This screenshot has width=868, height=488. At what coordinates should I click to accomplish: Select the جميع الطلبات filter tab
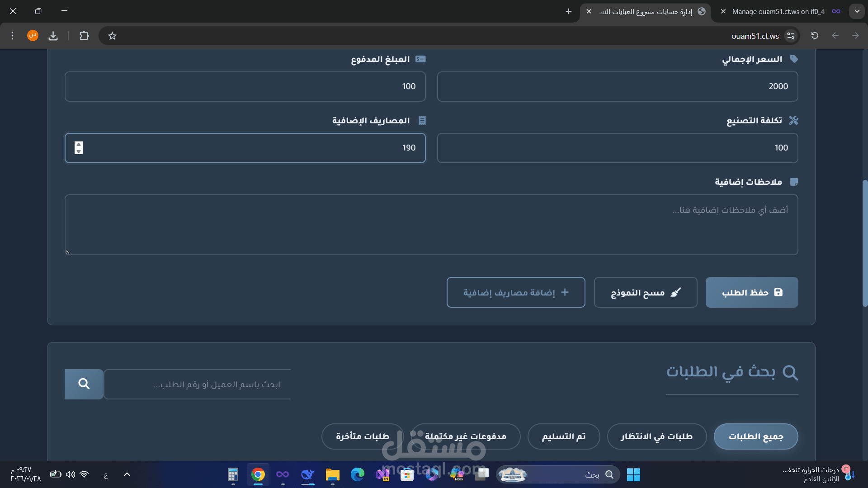(x=755, y=436)
